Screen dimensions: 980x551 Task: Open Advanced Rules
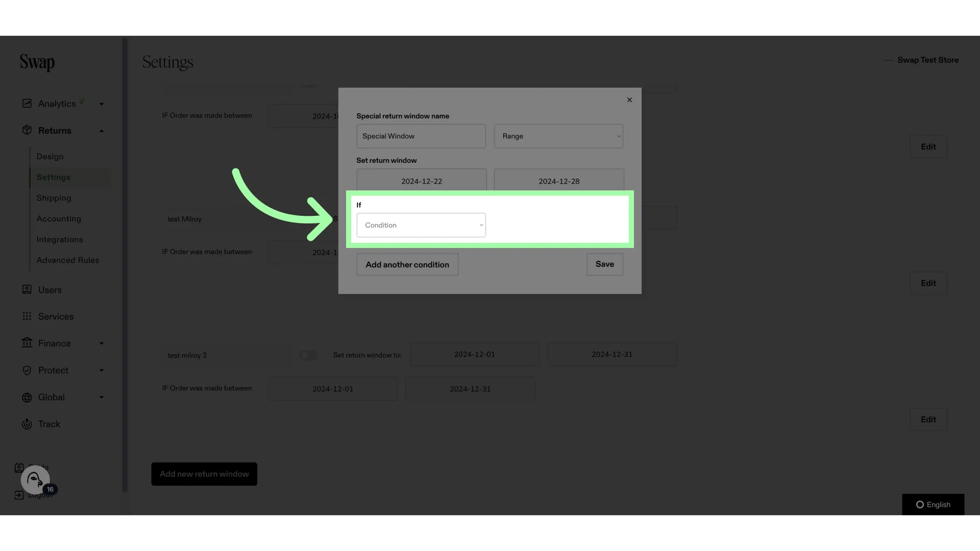(x=68, y=260)
